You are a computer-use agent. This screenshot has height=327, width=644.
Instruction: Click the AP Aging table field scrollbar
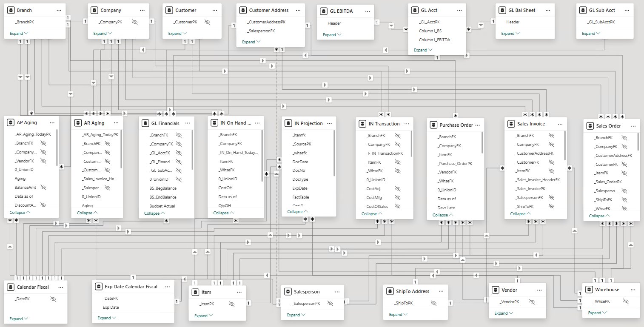[x=57, y=148]
